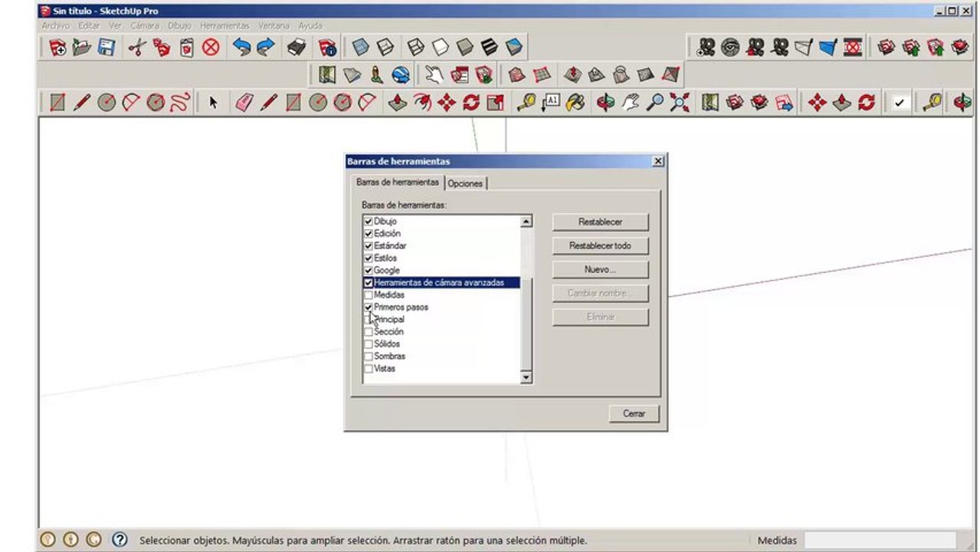Image resolution: width=980 pixels, height=552 pixels.
Task: Click the red circled X Erase icon
Action: (211, 48)
